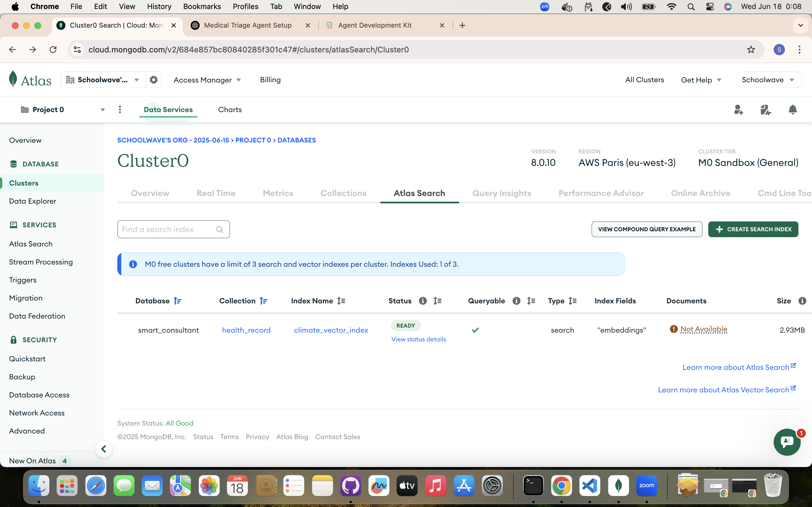Open the Charts tab
812x507 pixels.
click(x=230, y=110)
